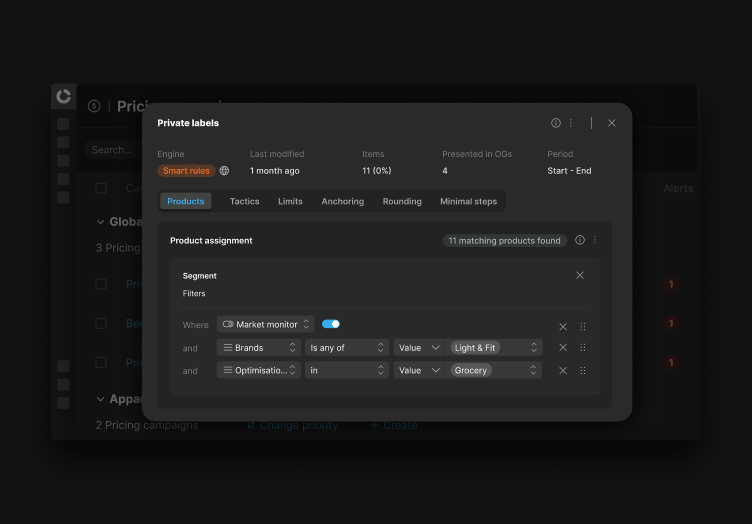Switch to the Products tab
The height and width of the screenshot is (524, 752).
point(186,201)
